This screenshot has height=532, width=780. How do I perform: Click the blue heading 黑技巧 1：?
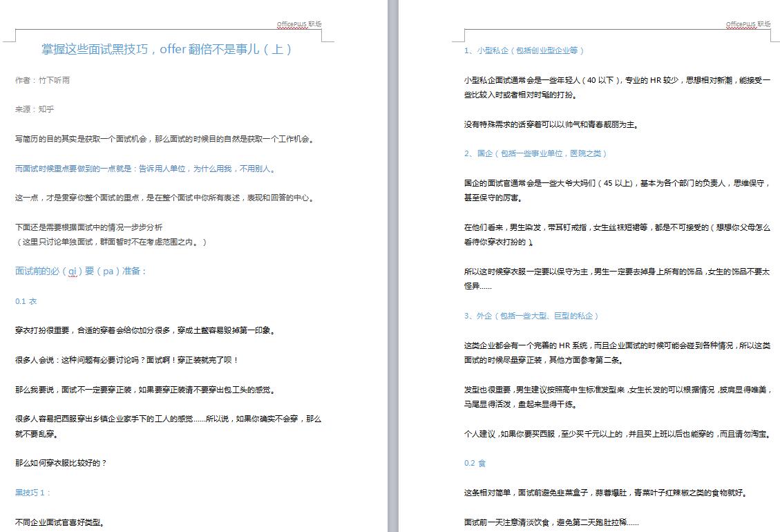tap(33, 493)
